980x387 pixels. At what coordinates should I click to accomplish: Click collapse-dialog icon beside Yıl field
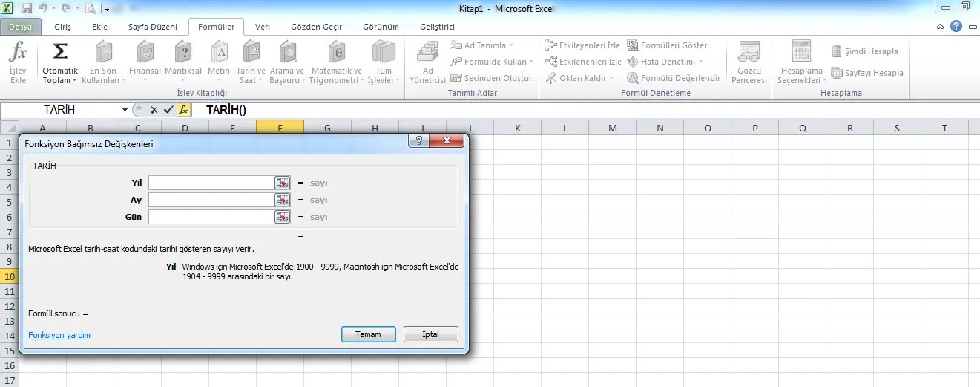282,183
